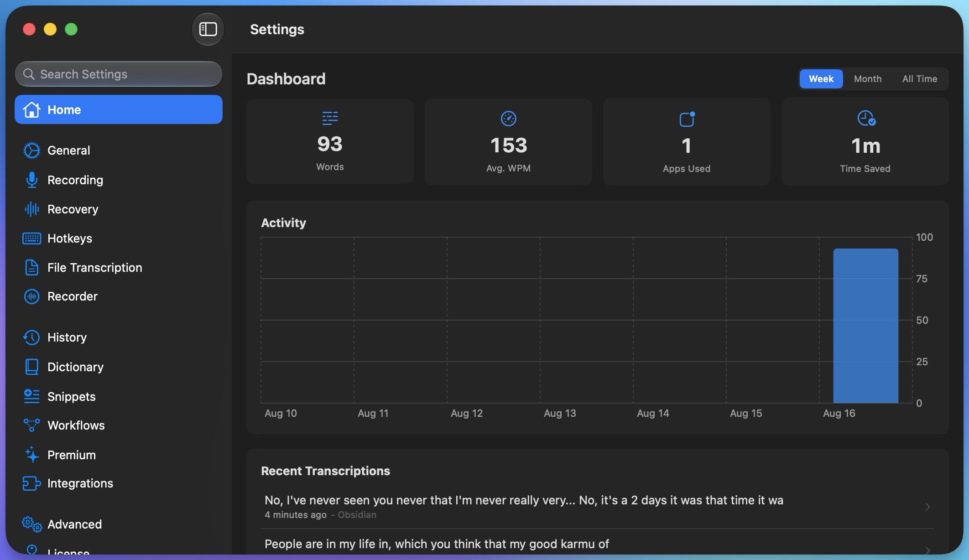Click the Aug 10 axis label

tap(281, 413)
